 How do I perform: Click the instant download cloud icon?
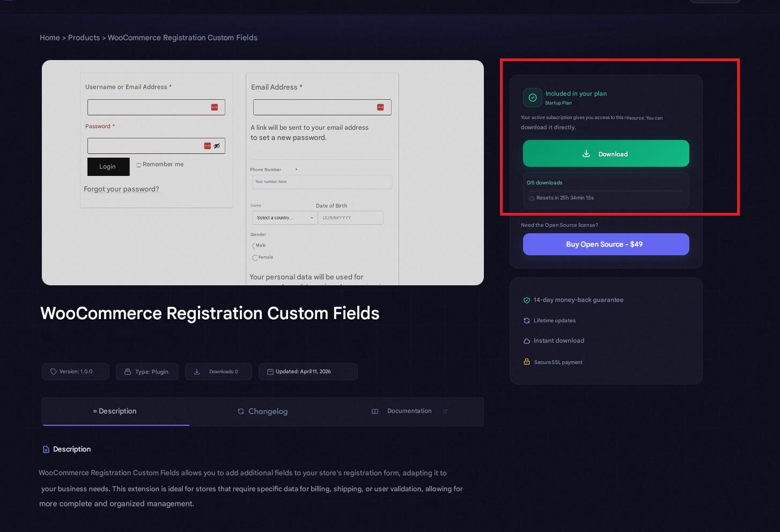pos(527,341)
